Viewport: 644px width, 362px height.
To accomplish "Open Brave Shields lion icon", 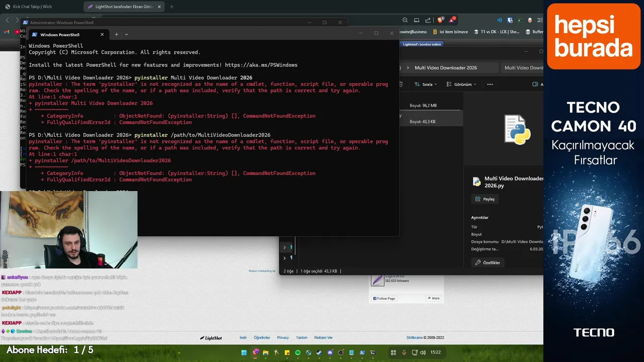I will [440, 20].
